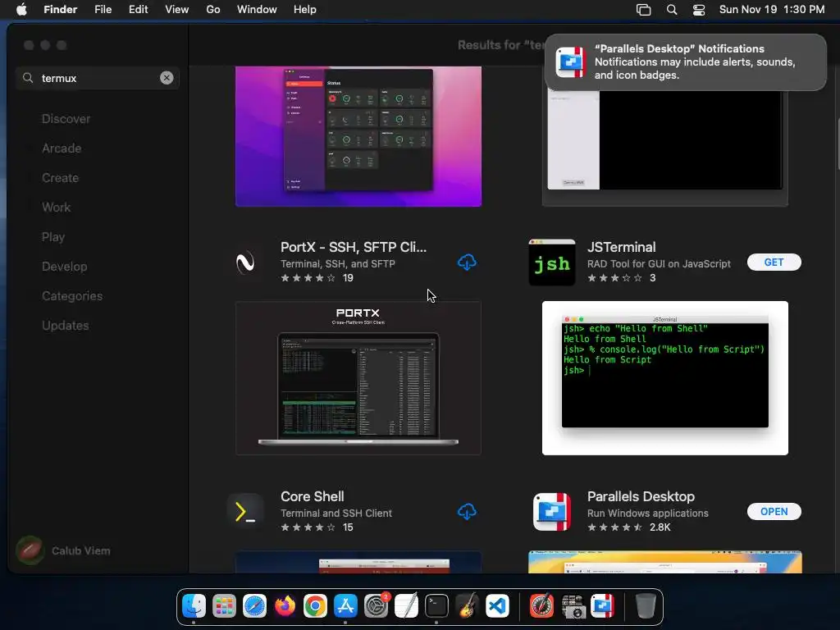
Task: Open the Go menu
Action: [213, 10]
